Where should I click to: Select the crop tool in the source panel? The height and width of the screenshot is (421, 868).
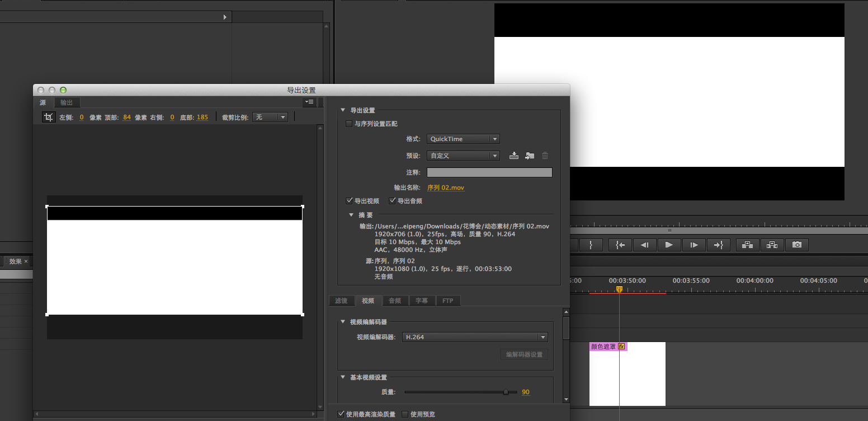(49, 117)
